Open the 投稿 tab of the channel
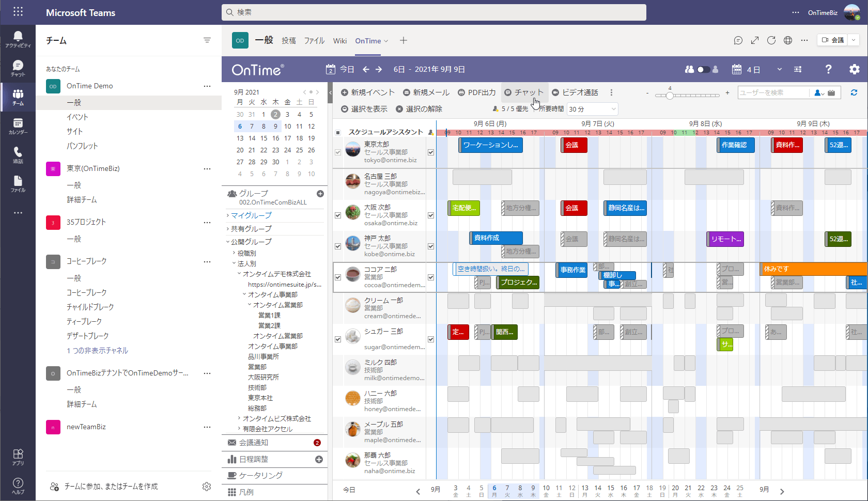The image size is (868, 501). 288,40
